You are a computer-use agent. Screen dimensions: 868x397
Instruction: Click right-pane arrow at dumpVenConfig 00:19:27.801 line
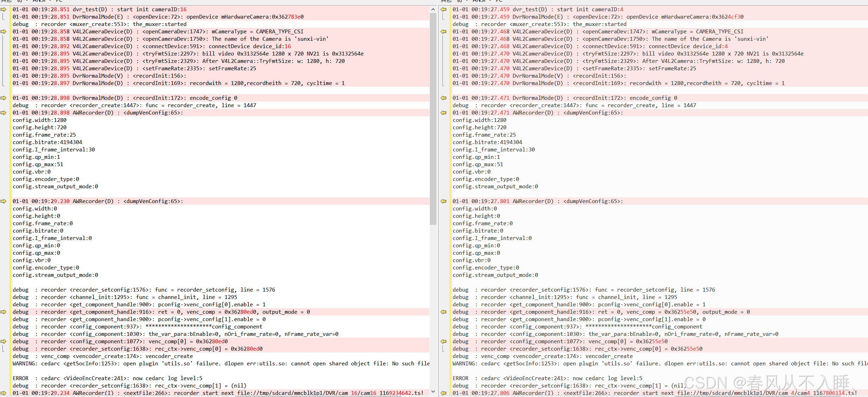point(444,201)
